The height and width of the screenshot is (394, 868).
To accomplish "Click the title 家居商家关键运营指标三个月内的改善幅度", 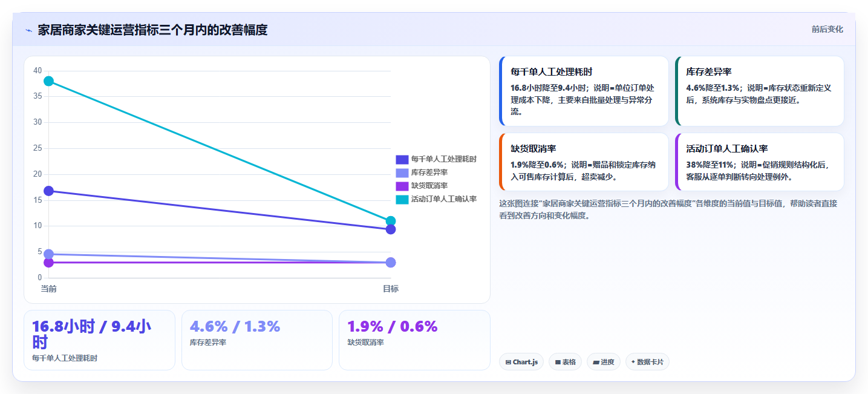I will pos(152,30).
